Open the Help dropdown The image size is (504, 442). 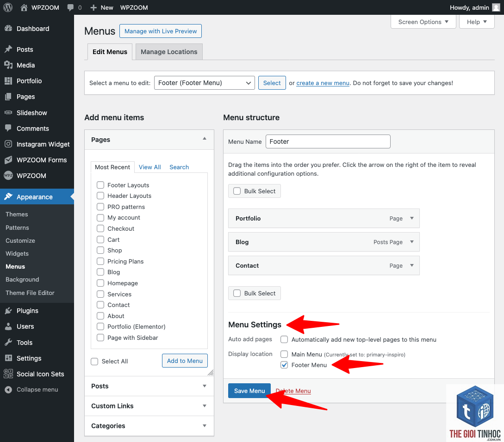[x=477, y=22]
